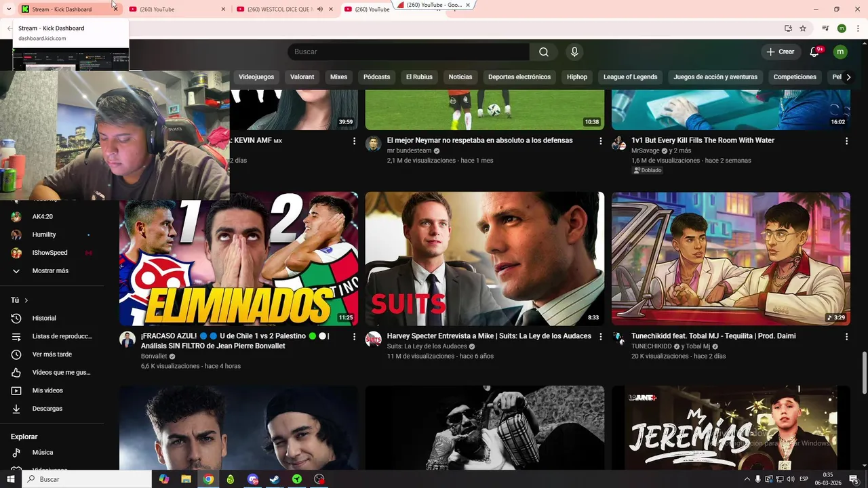The width and height of the screenshot is (868, 488).
Task: Open options for Neymar video
Action: pos(600,141)
